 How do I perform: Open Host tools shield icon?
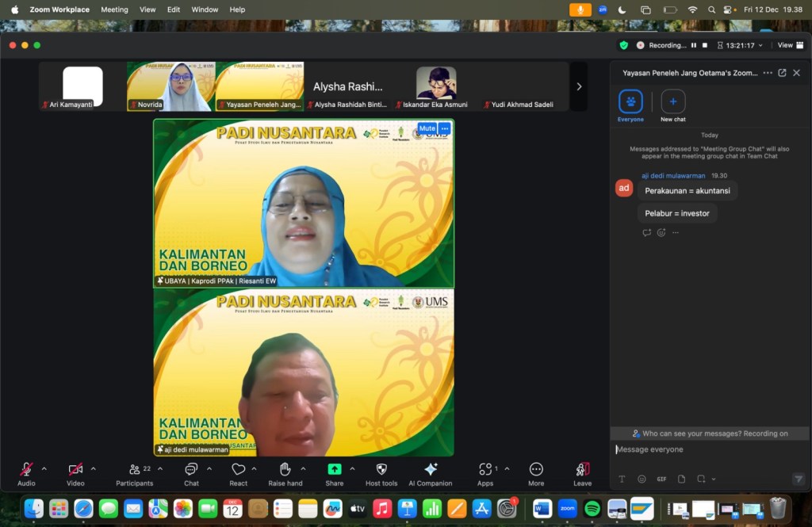point(381,469)
